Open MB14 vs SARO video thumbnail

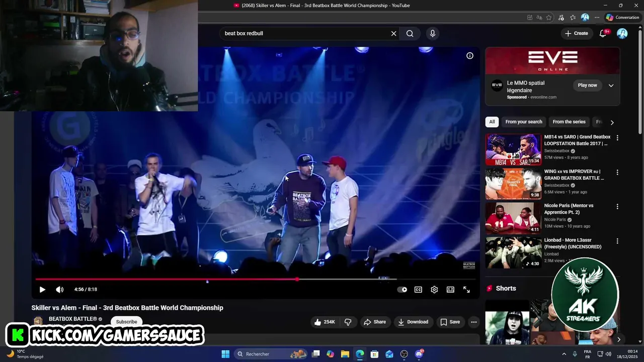click(513, 149)
